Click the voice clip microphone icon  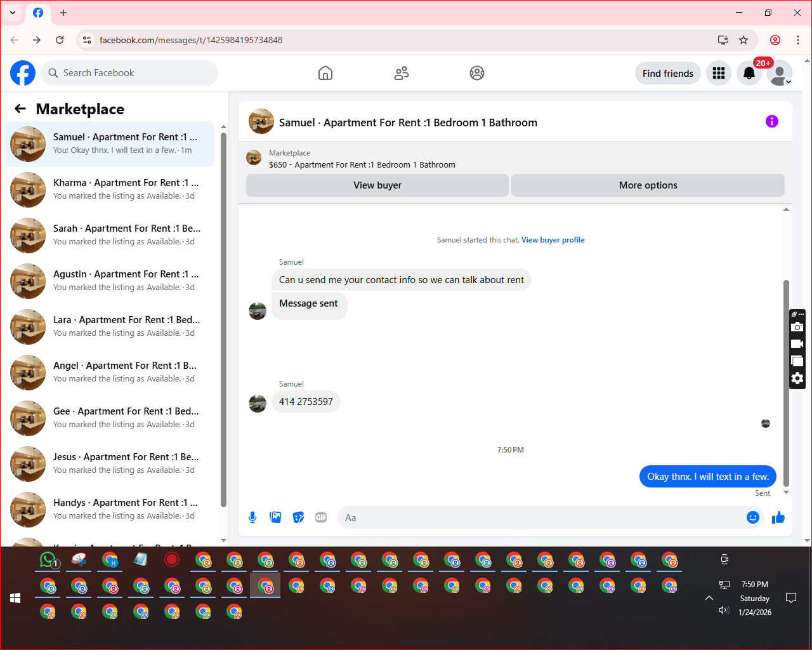252,517
